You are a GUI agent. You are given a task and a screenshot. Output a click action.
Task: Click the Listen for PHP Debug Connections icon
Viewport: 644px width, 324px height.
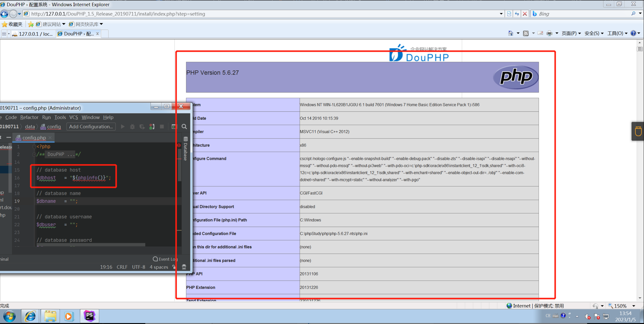[x=152, y=127]
